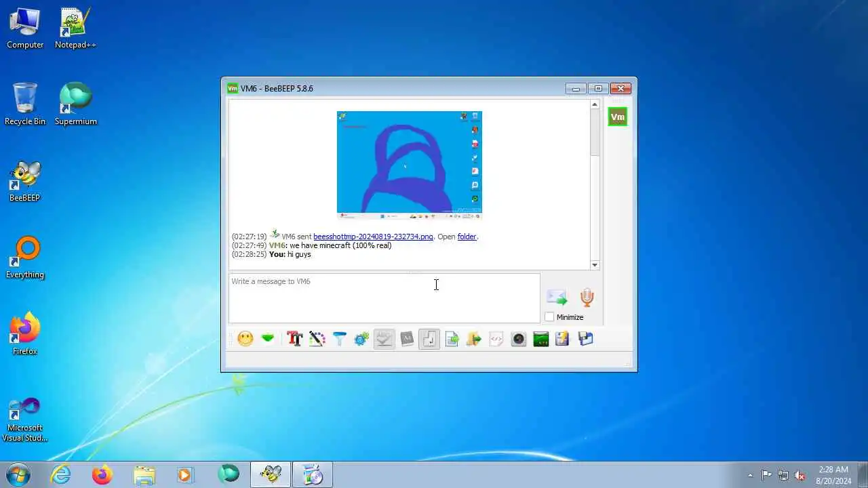The image size is (868, 488).
Task: Click the message box 'Write a message to VM6'
Action: [x=384, y=298]
